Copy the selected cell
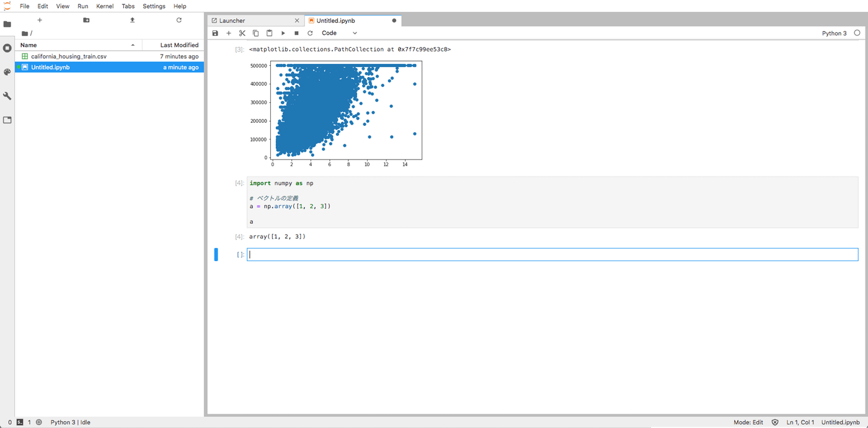This screenshot has height=428, width=868. 256,33
